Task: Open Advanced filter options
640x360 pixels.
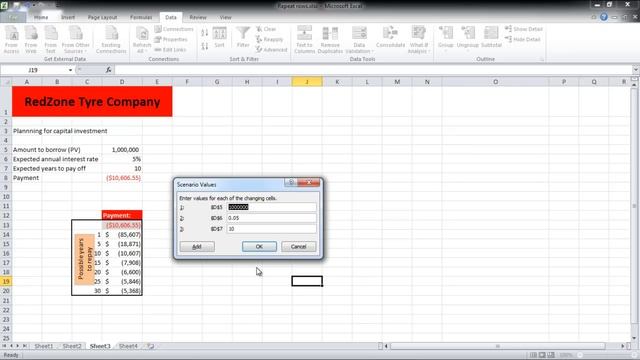Action: (271, 49)
